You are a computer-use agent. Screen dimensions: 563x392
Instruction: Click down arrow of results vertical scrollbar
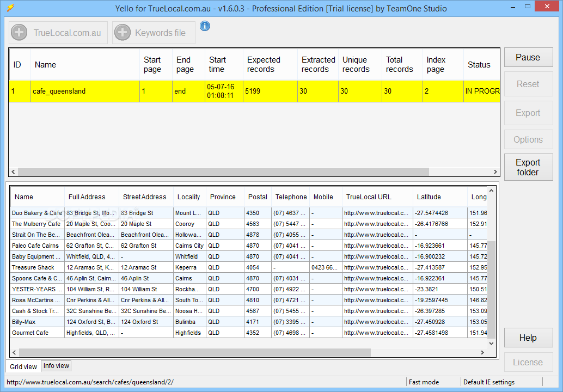491,344
